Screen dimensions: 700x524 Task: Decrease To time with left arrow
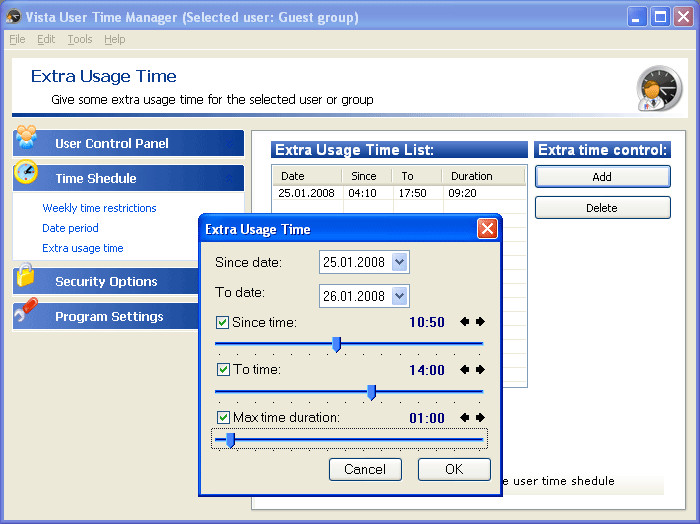(464, 370)
